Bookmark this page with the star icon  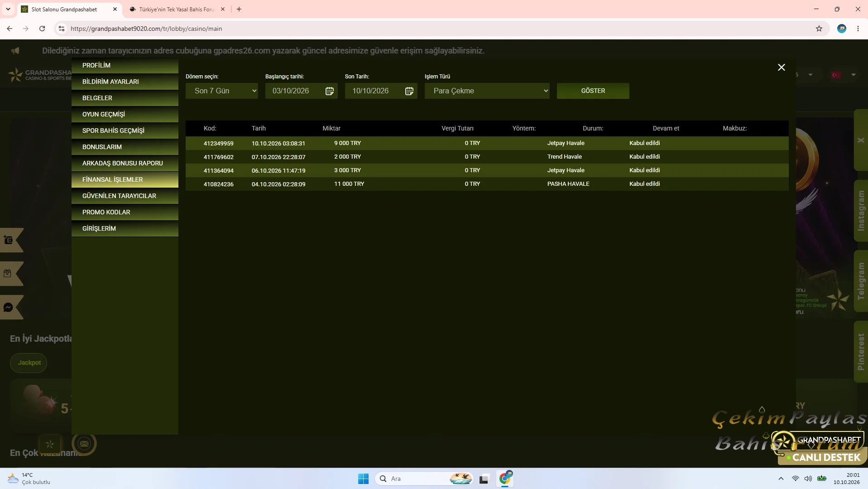tap(819, 29)
